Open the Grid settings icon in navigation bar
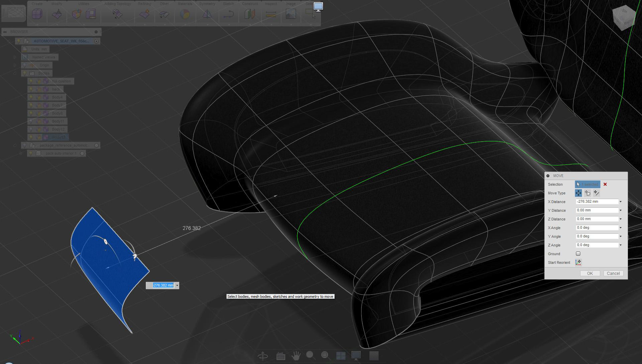This screenshot has width=642, height=364. (x=374, y=356)
